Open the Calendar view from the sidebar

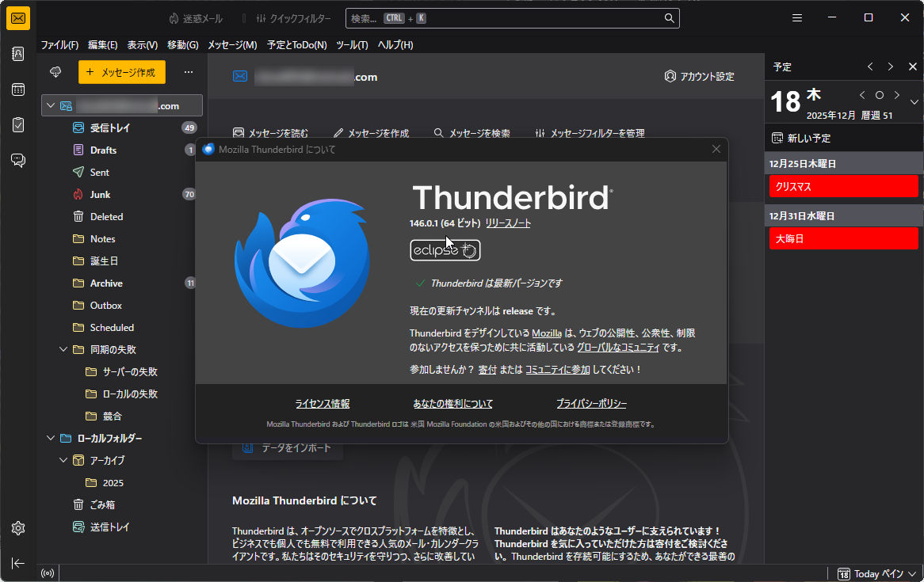17,89
